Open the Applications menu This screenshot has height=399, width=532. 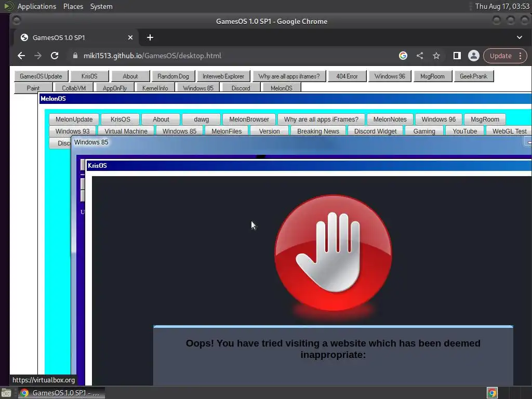click(x=37, y=6)
